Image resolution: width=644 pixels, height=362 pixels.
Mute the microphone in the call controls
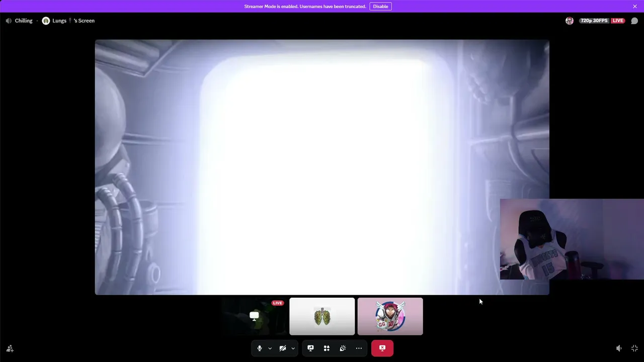260,348
